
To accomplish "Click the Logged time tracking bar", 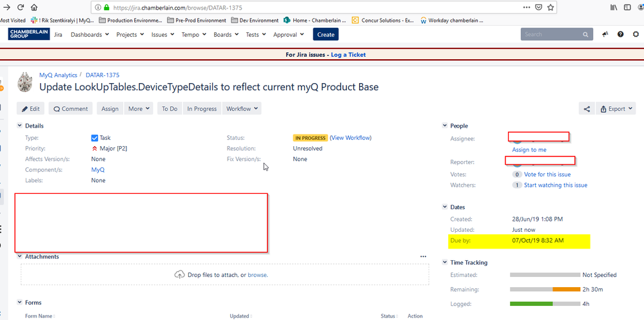I will [545, 304].
